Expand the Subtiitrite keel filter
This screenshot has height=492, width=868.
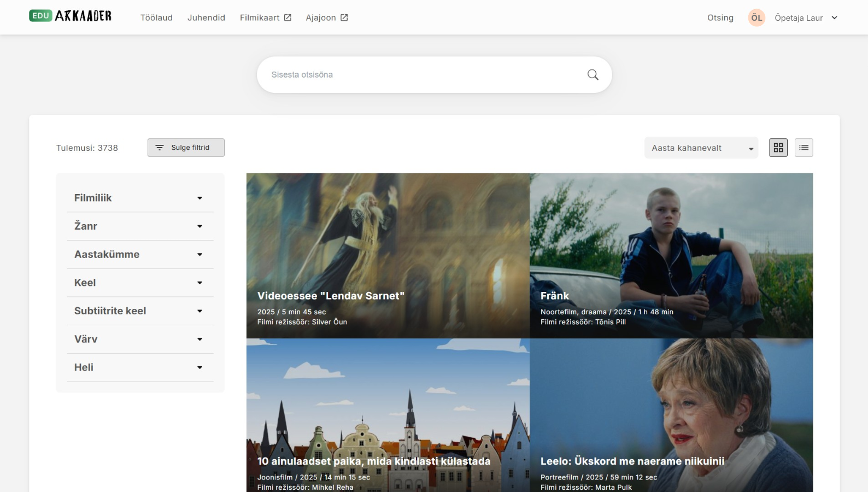[x=139, y=311]
